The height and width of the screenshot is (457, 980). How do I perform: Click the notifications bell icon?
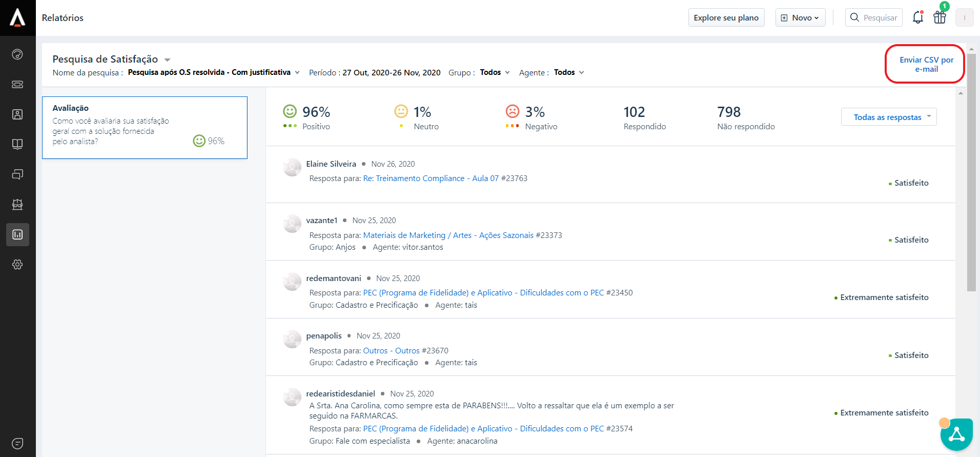[917, 17]
